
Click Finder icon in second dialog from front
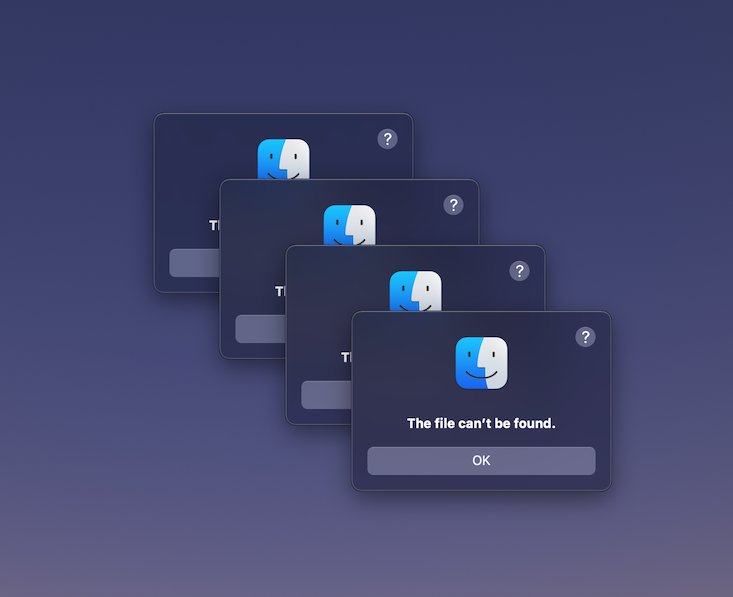pyautogui.click(x=416, y=290)
